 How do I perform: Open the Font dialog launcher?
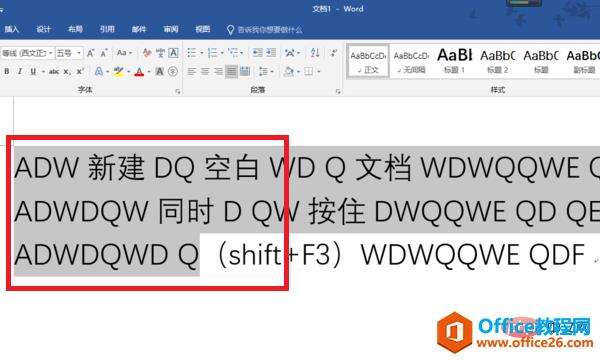coord(178,91)
